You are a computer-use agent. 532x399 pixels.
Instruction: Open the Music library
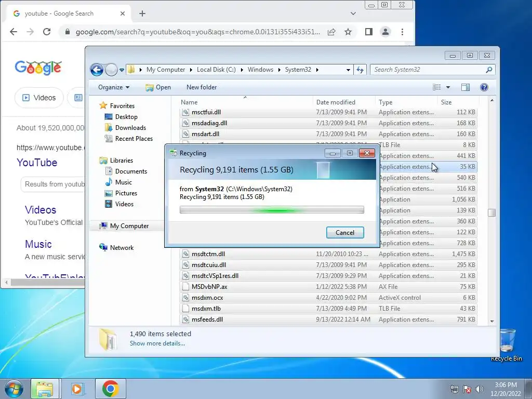pyautogui.click(x=118, y=182)
